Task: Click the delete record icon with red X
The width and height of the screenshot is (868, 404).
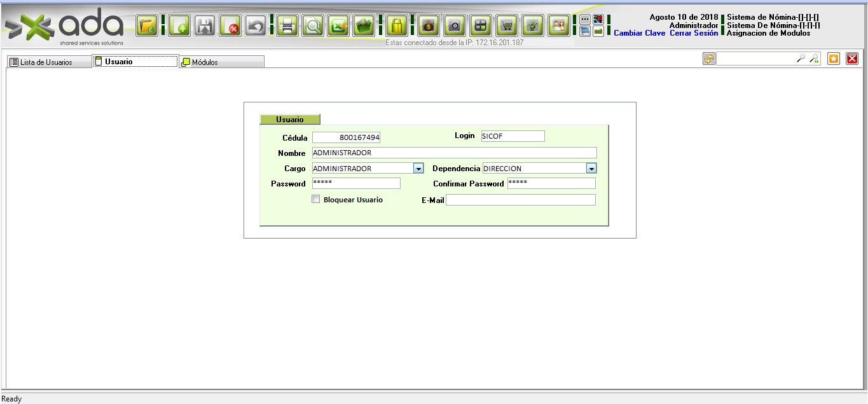Action: click(x=230, y=26)
